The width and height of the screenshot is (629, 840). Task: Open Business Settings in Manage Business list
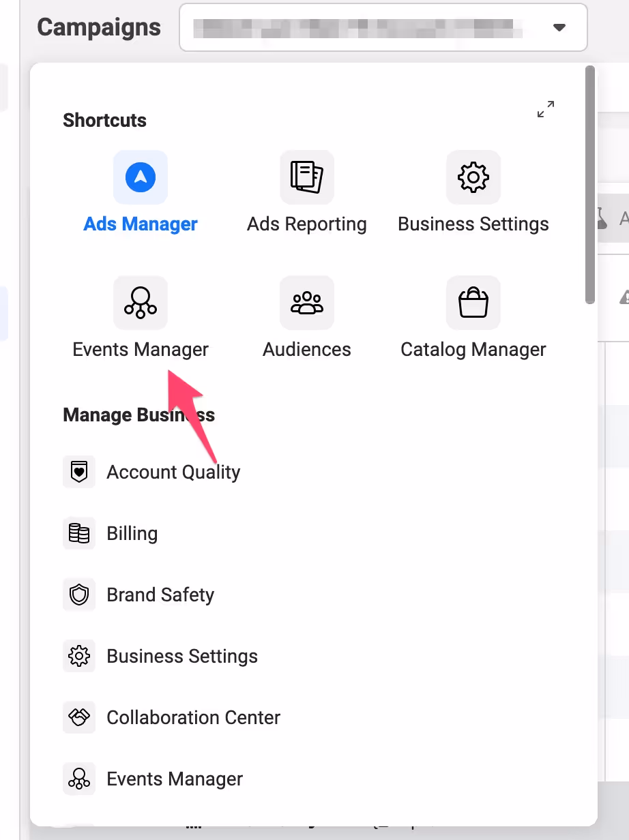pos(182,656)
